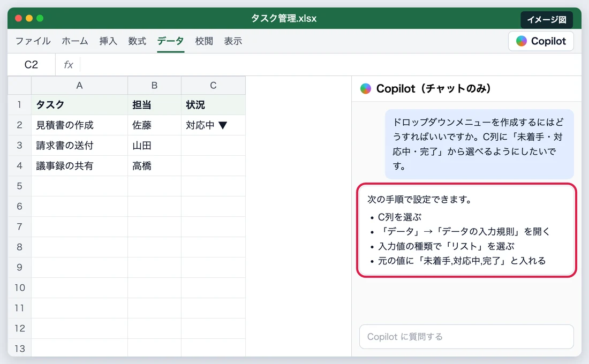Viewport: 589px width, 364px height.
Task: Click the タスク header cell
Action: (79, 104)
